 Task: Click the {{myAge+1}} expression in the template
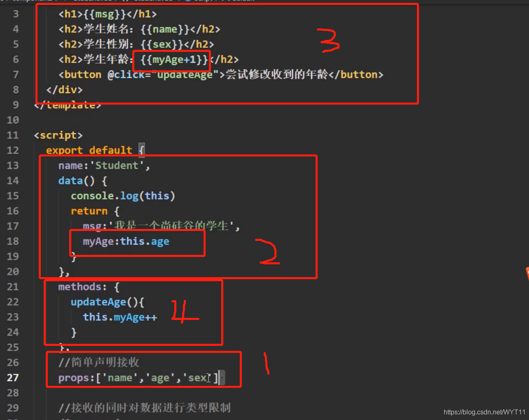click(x=174, y=60)
